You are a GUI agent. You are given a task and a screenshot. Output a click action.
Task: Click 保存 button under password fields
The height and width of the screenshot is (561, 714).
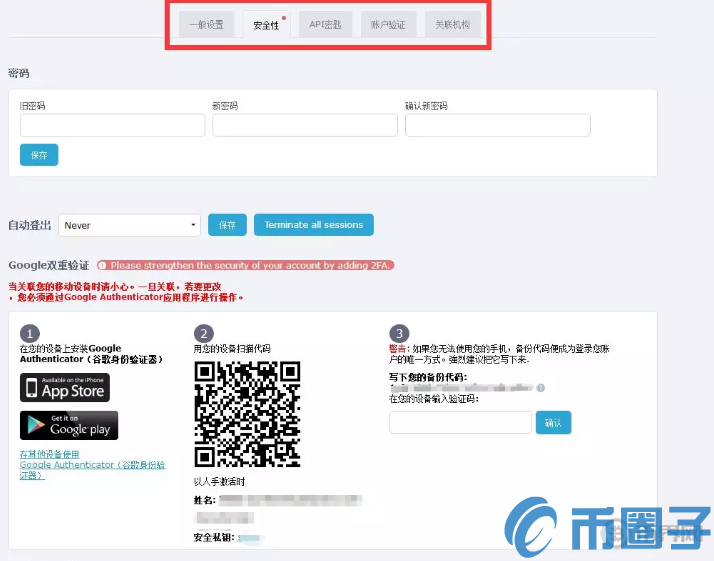coord(39,155)
